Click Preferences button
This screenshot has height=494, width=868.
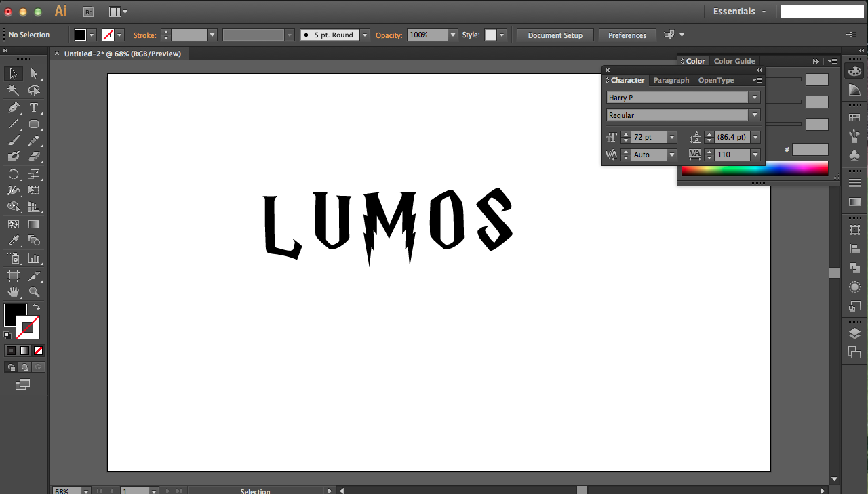coord(627,35)
